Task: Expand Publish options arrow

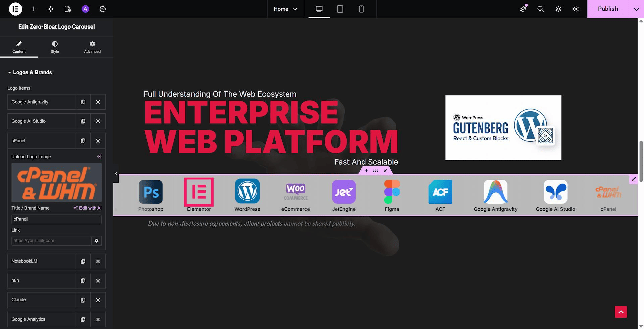Action: pyautogui.click(x=636, y=9)
